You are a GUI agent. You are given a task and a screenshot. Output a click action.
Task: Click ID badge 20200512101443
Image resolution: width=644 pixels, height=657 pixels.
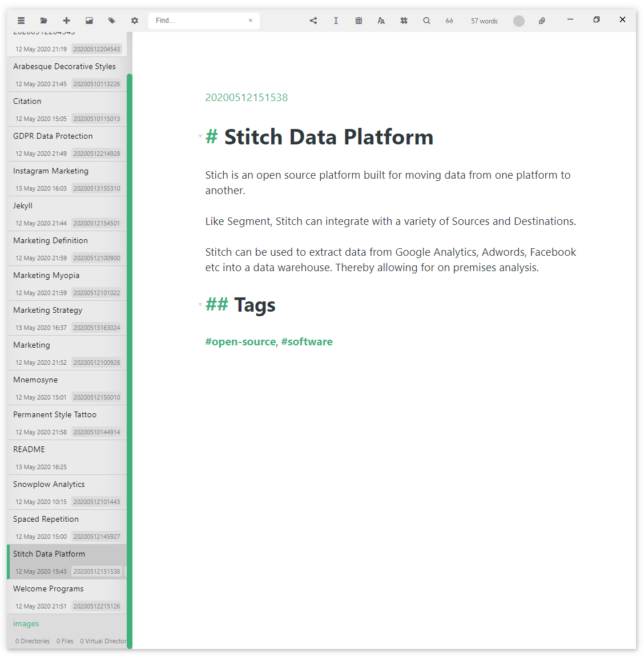click(x=97, y=502)
